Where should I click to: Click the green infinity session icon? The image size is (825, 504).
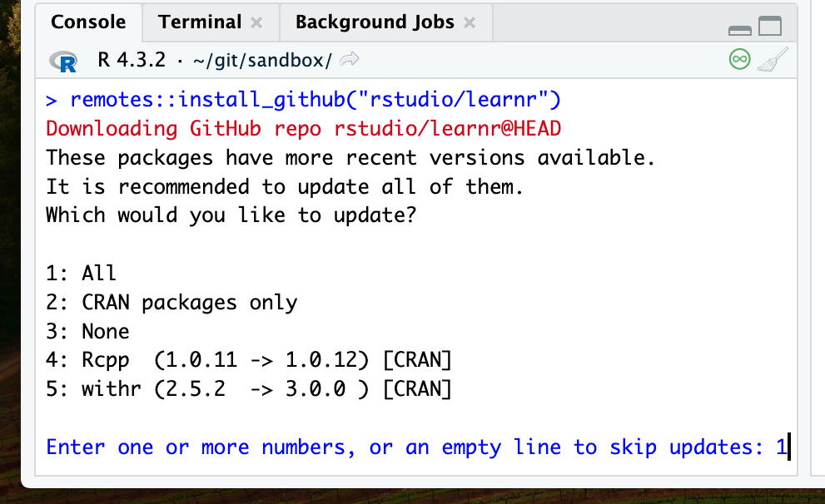[x=738, y=60]
